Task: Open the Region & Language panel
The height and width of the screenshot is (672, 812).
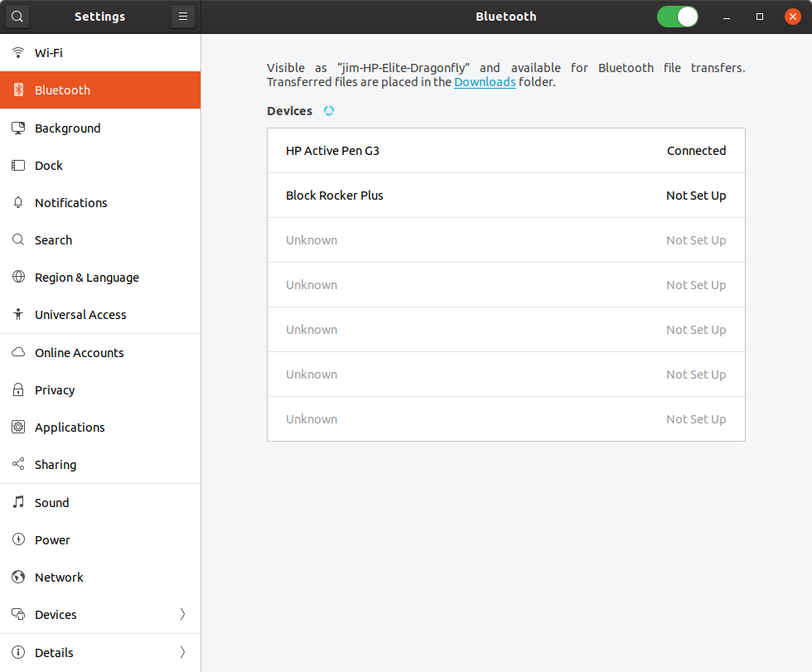Action: tap(86, 278)
